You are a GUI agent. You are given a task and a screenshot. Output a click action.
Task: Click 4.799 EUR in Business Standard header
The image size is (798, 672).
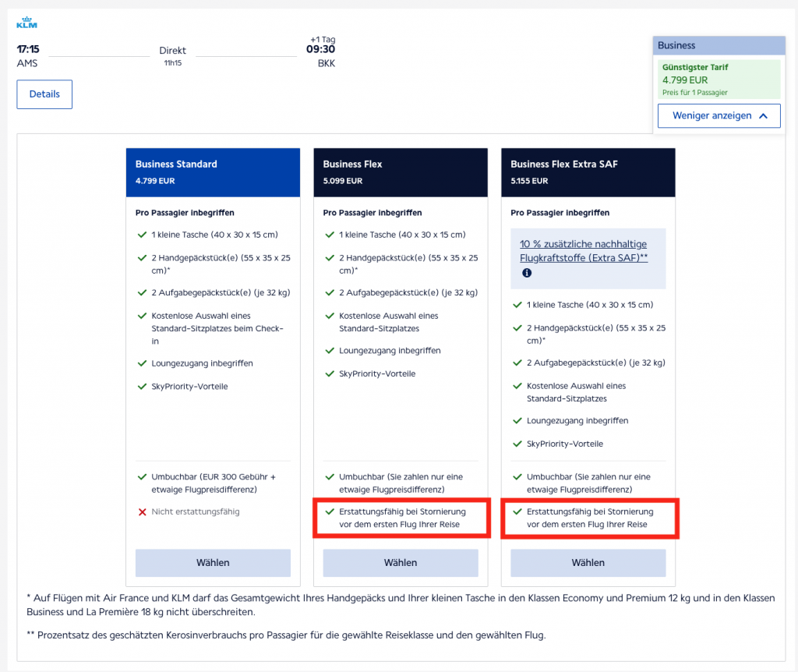(155, 181)
